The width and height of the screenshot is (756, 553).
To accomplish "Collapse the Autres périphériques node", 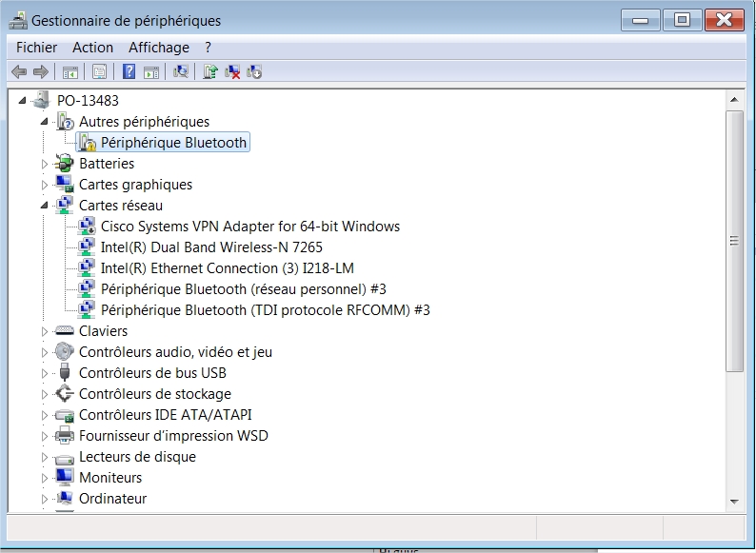I will (x=45, y=122).
